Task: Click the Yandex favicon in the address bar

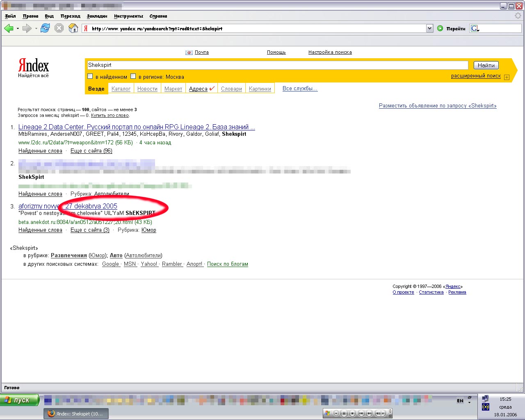Action: [86, 29]
